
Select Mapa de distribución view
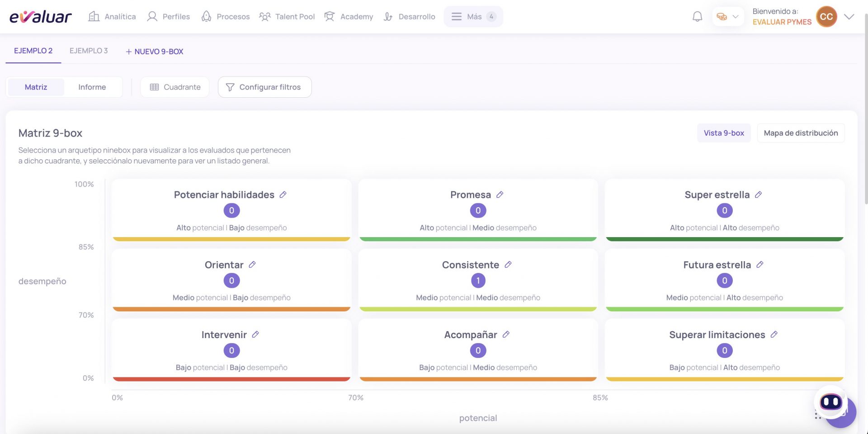click(x=801, y=133)
